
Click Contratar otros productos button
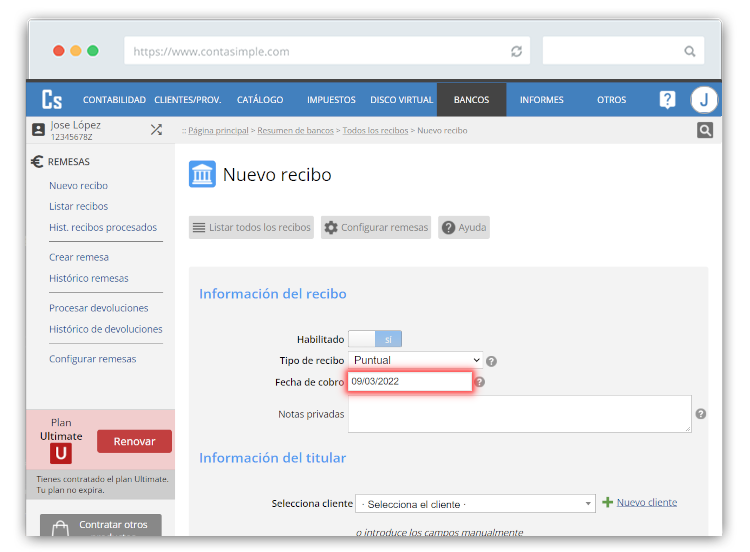[101, 526]
